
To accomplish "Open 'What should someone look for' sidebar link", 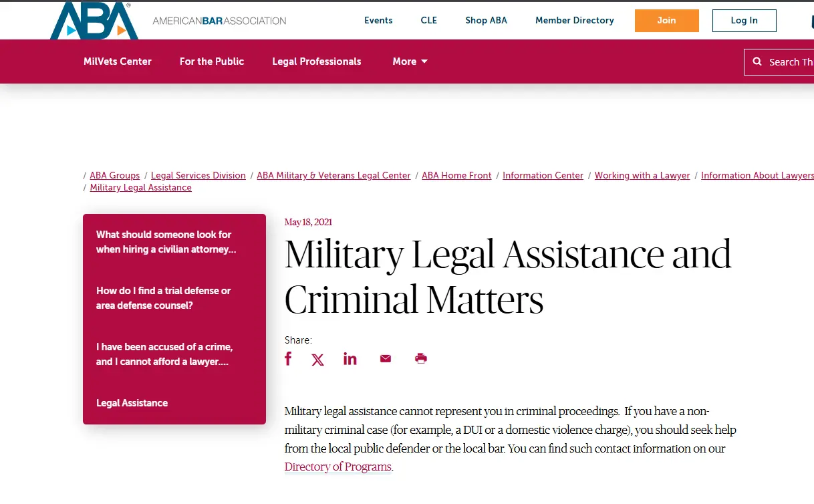I will point(166,242).
